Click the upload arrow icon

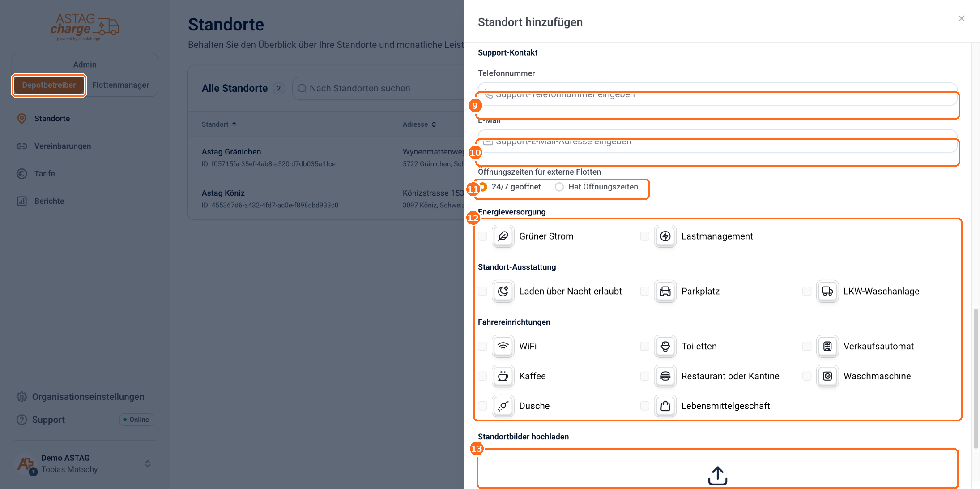click(718, 476)
